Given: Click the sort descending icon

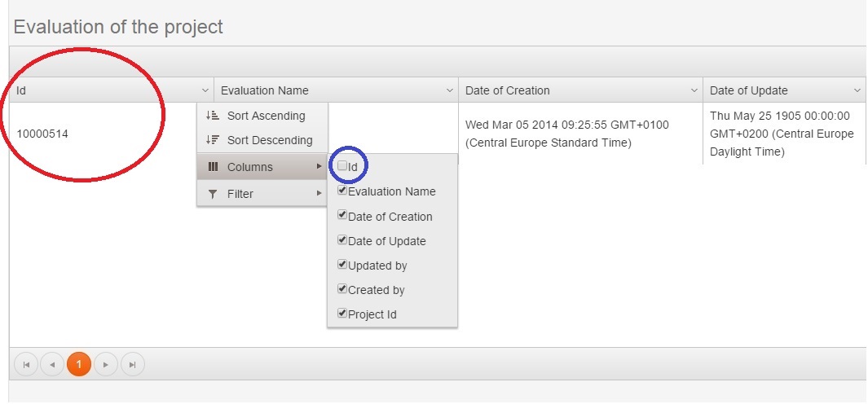Looking at the screenshot, I should click(x=212, y=140).
